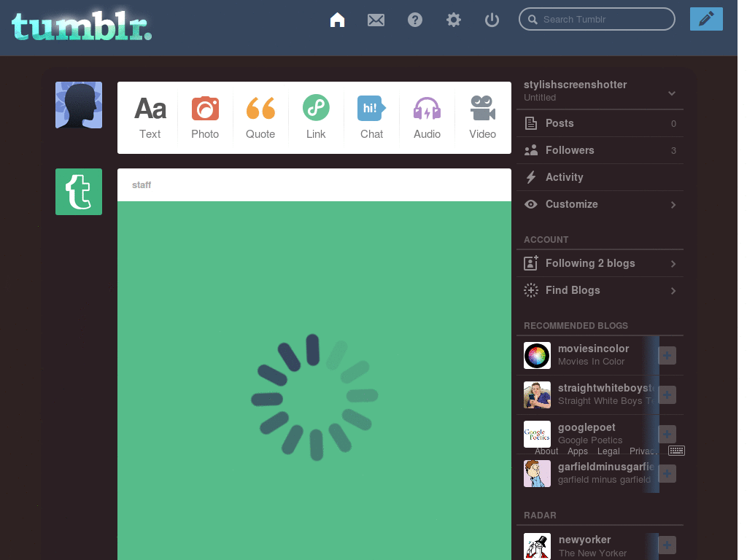Create a new Audio post
747x560 pixels.
pyautogui.click(x=427, y=117)
